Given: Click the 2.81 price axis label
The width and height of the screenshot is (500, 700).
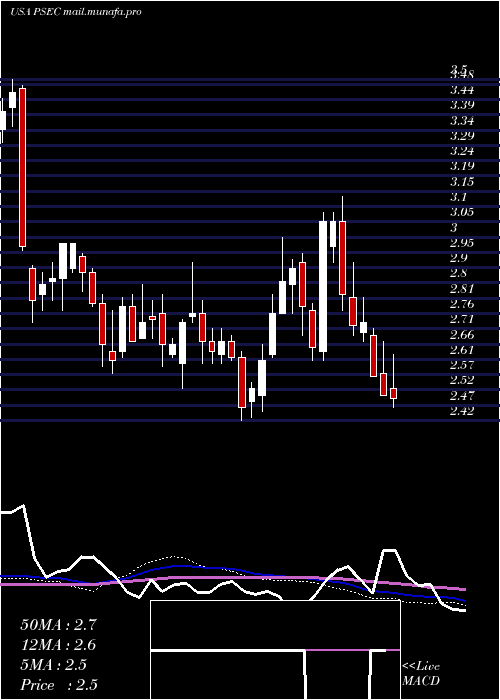Looking at the screenshot, I should [x=462, y=289].
